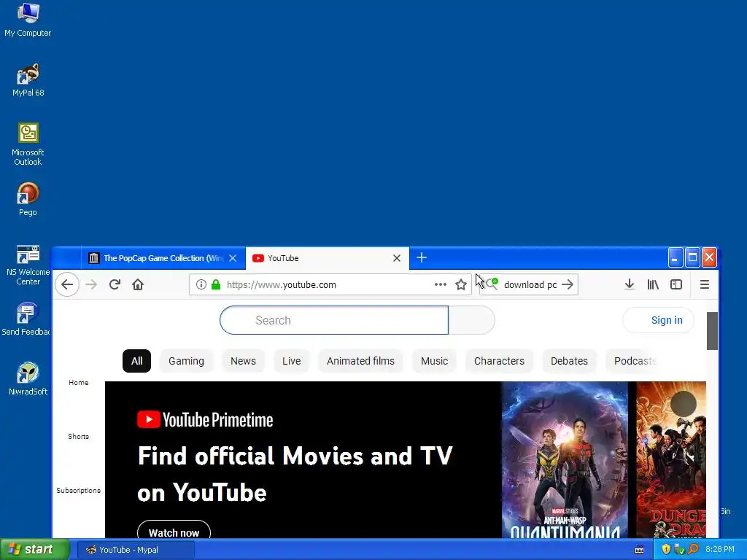Bookmark this page with star icon
Viewport: 747px width, 560px height.
click(x=461, y=285)
